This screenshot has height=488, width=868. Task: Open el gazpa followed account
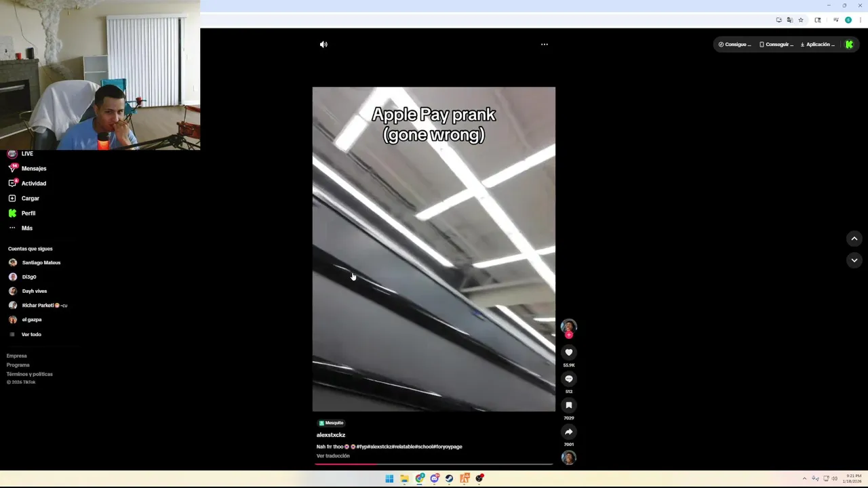(25, 319)
